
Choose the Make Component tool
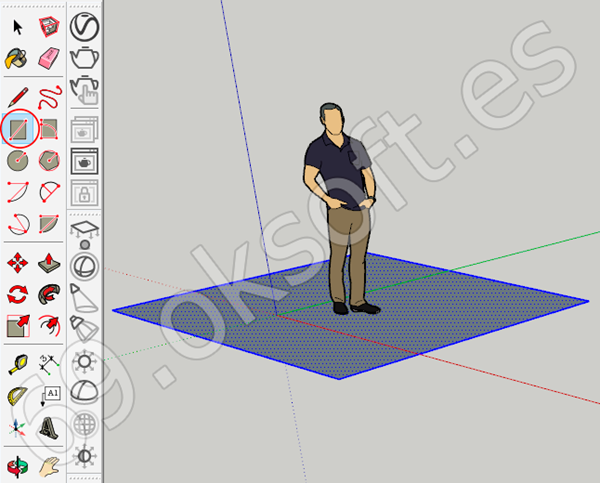pyautogui.click(x=49, y=27)
